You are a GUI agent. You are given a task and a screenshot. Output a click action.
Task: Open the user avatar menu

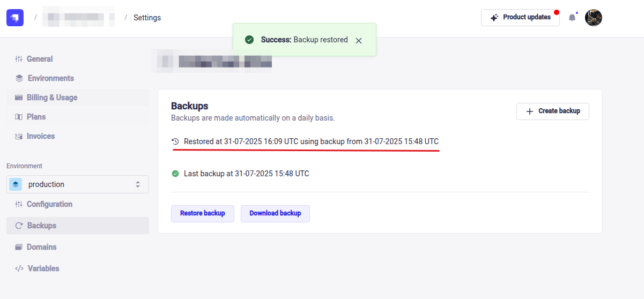[593, 18]
